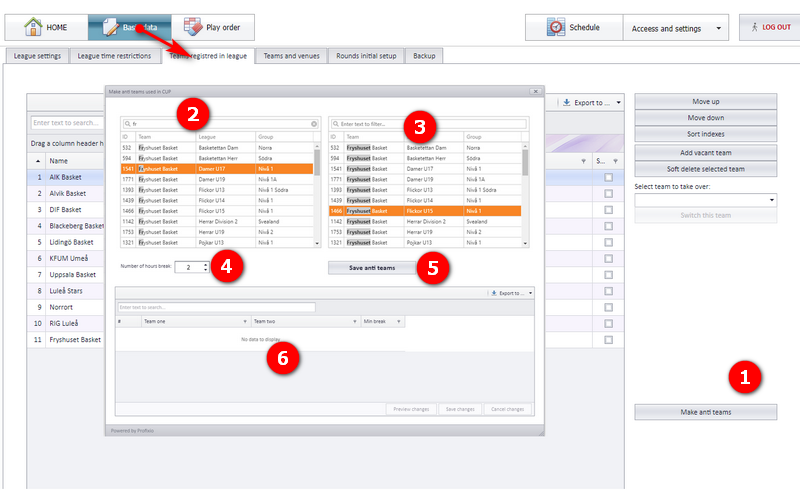Tick the checkbox for Norrort

click(608, 308)
